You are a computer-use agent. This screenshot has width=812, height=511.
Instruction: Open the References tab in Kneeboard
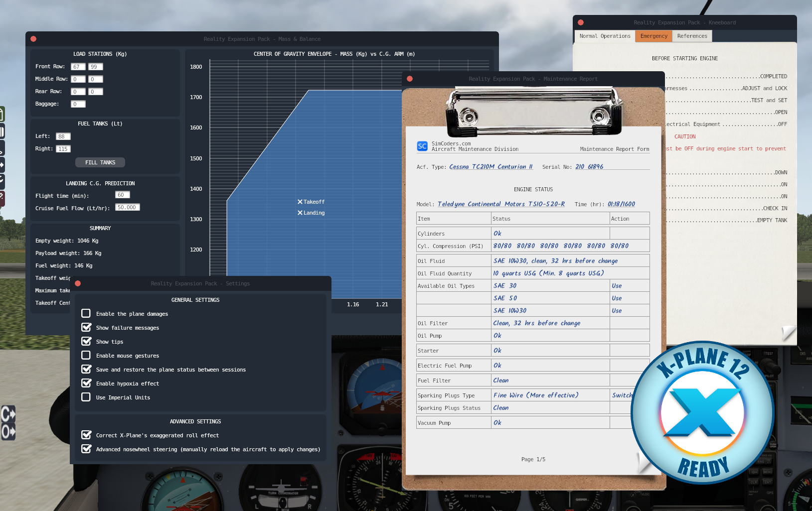click(692, 36)
